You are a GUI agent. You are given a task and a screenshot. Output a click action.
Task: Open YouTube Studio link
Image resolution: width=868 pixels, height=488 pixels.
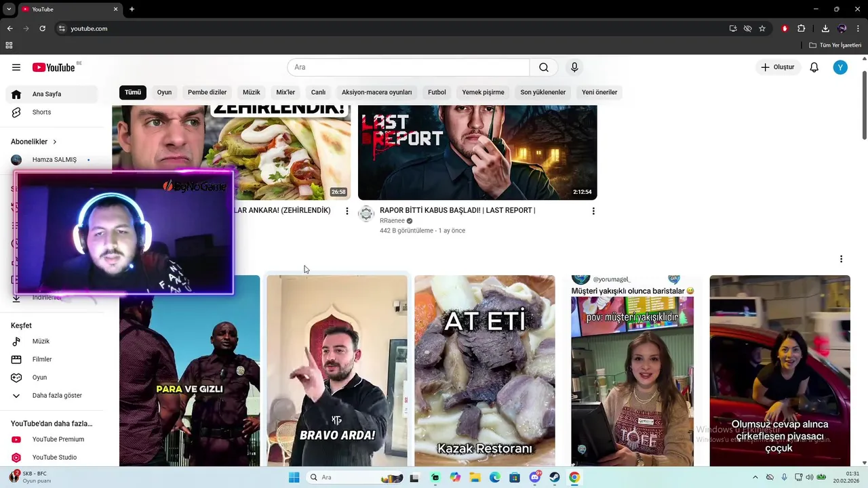[x=52, y=457]
